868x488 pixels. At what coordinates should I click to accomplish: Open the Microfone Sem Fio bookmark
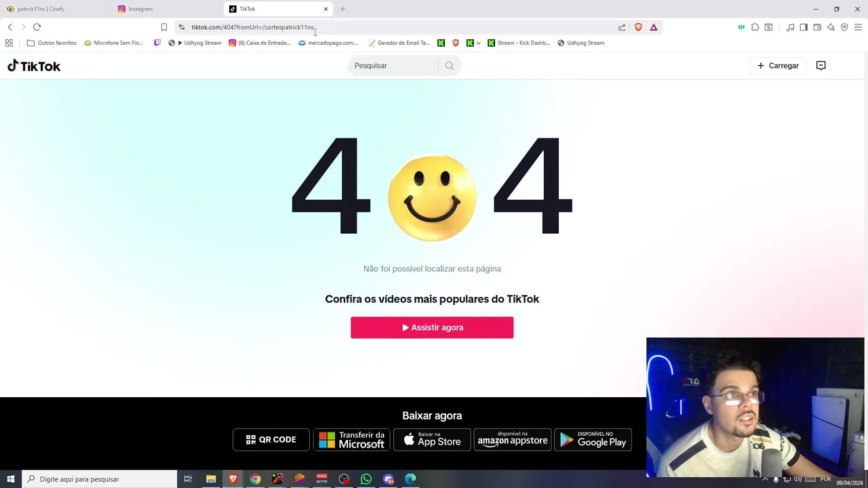(113, 43)
